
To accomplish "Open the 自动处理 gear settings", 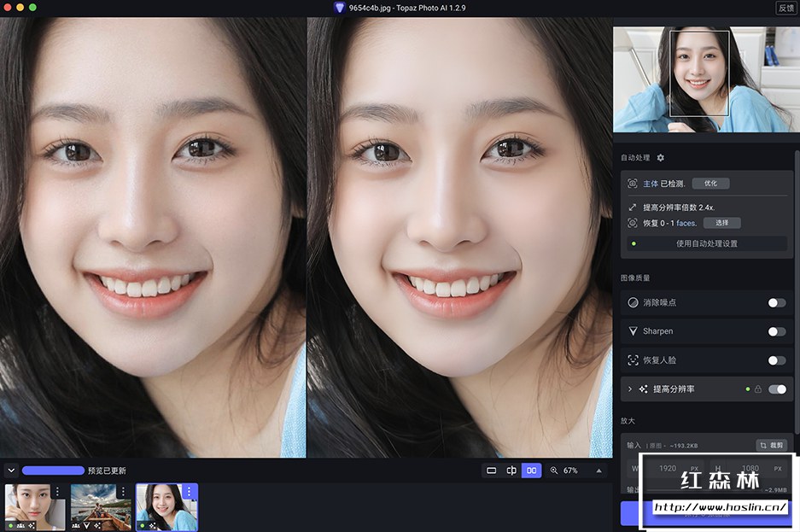I will pyautogui.click(x=660, y=158).
